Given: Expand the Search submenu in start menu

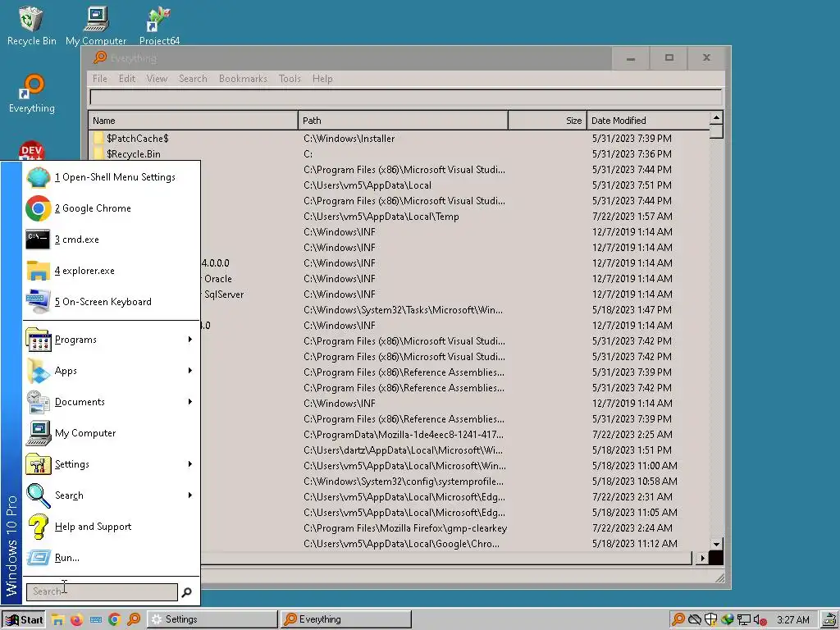Looking at the screenshot, I should (112, 495).
